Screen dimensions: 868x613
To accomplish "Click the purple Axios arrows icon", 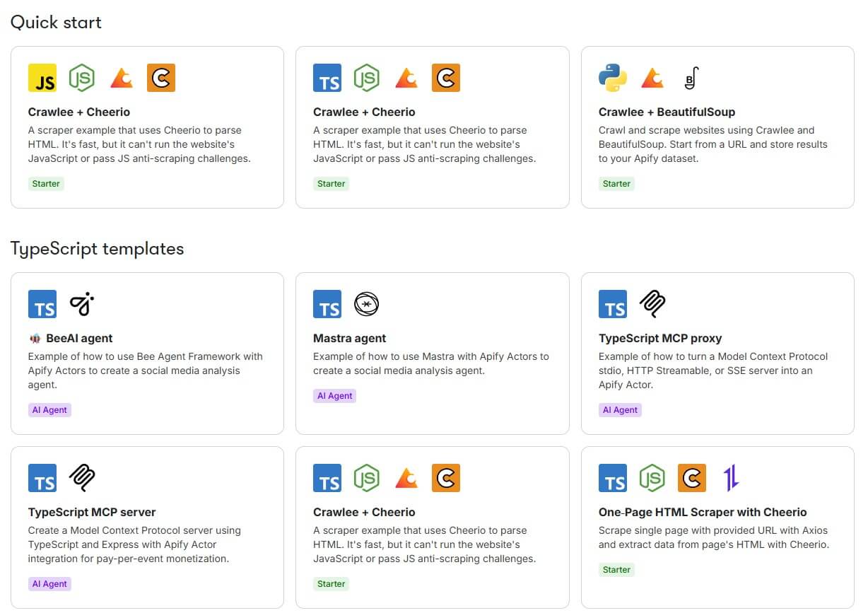I will coord(731,478).
